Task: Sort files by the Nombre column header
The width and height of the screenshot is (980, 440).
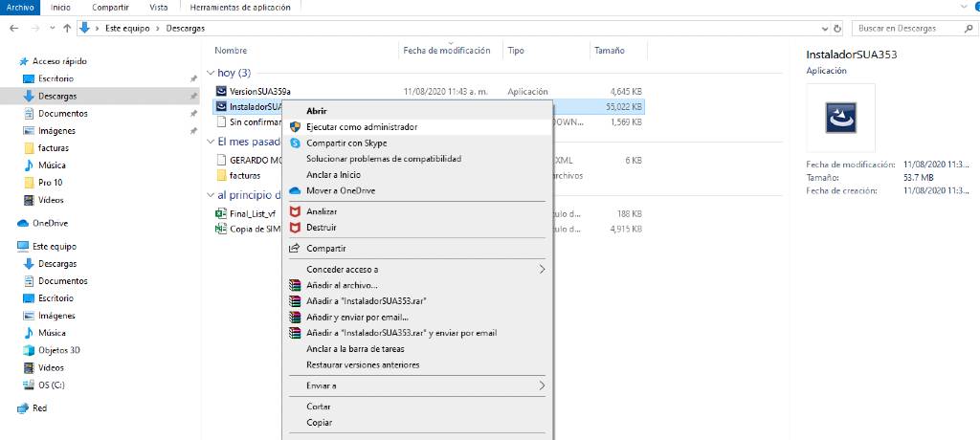Action: pos(232,50)
